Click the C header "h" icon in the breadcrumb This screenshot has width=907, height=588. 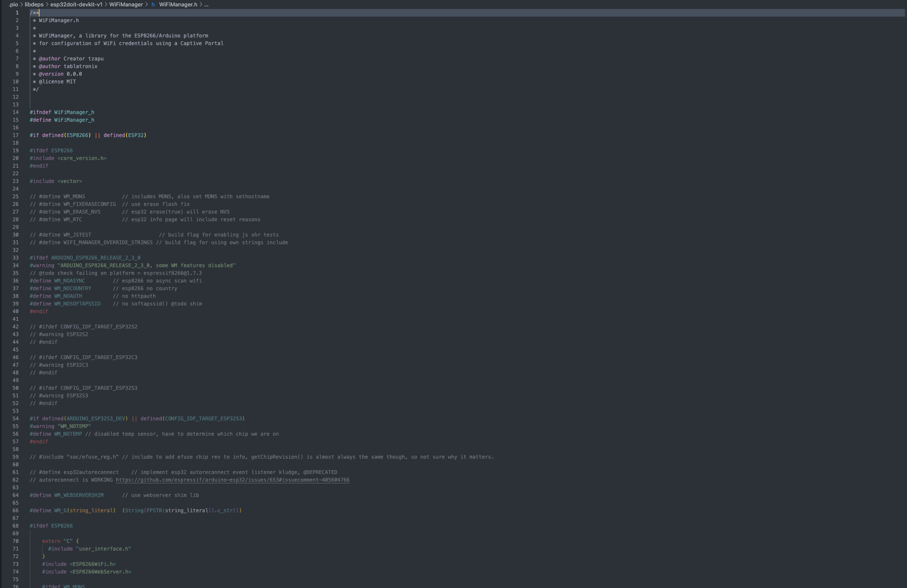coord(153,5)
